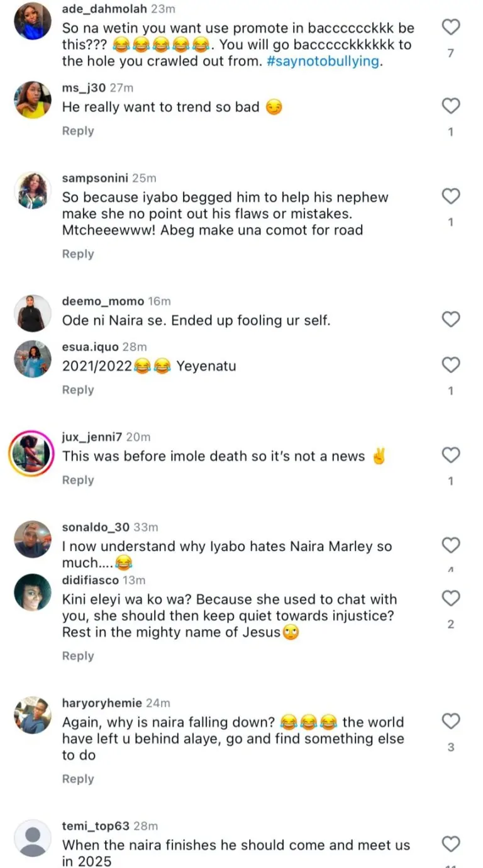Screen dimensions: 483x868
Task: Reply to haryoryhemie's comment
Action: pos(78,779)
